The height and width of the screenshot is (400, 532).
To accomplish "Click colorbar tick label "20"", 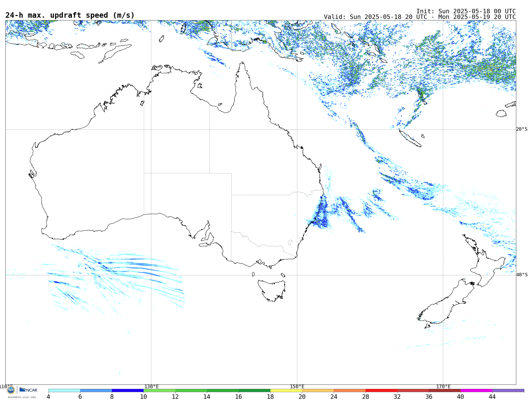I will pyautogui.click(x=302, y=397).
